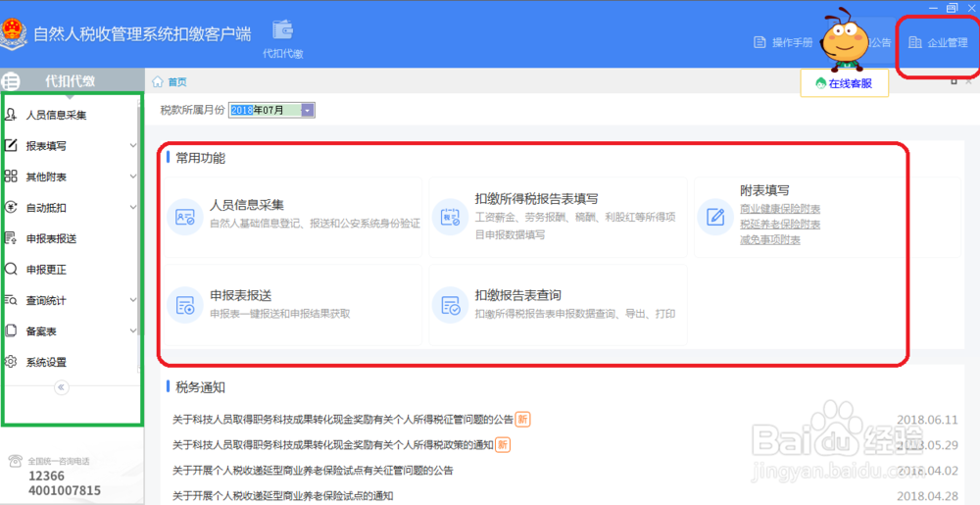Click the 申报表一键报送和申报结果获取 description
980x505 pixels.
point(280,314)
